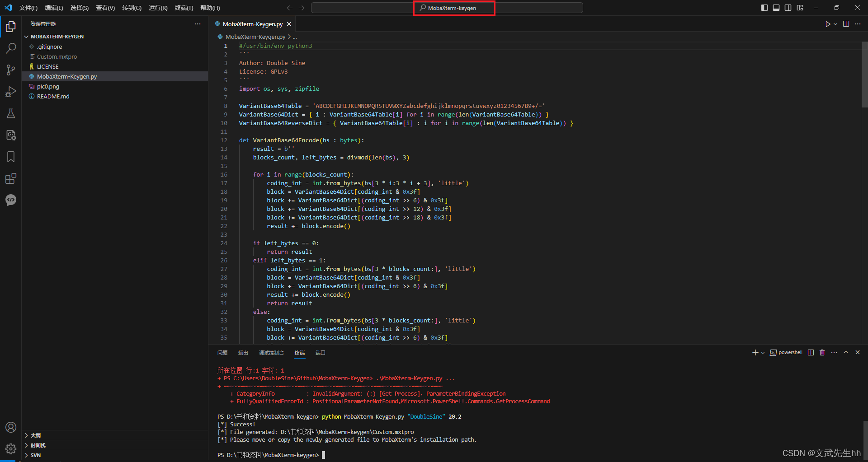The width and height of the screenshot is (868, 462).
Task: Switch to the 输出 panel tab
Action: pos(243,353)
